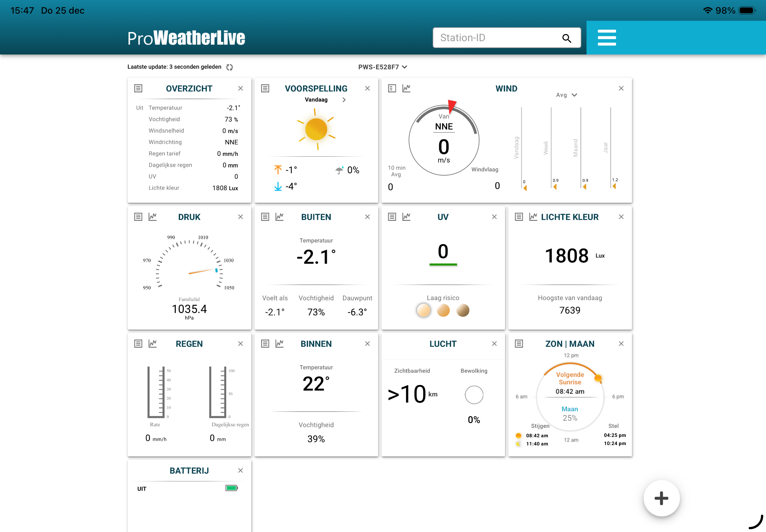Select the medium skin tone circle
Screen dimensions: 766x532
click(x=443, y=310)
